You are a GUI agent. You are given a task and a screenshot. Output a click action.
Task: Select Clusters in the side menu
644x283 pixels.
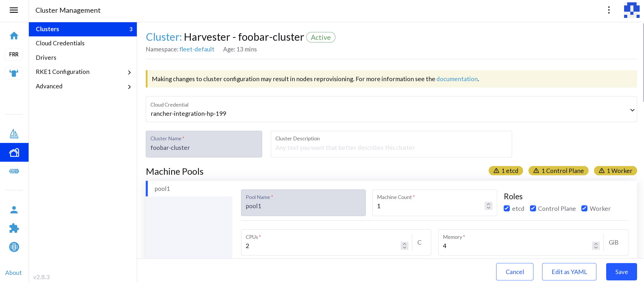click(x=83, y=29)
